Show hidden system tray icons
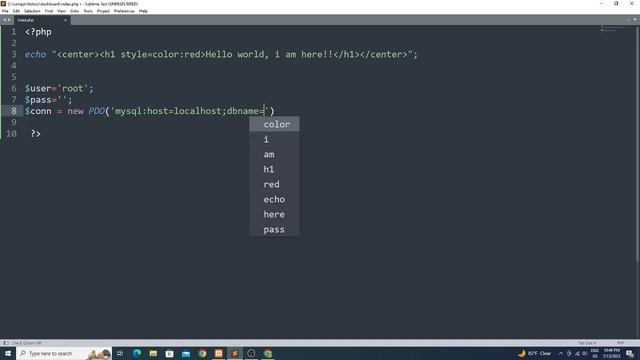Viewport: 640px width, 360px height. click(560, 353)
